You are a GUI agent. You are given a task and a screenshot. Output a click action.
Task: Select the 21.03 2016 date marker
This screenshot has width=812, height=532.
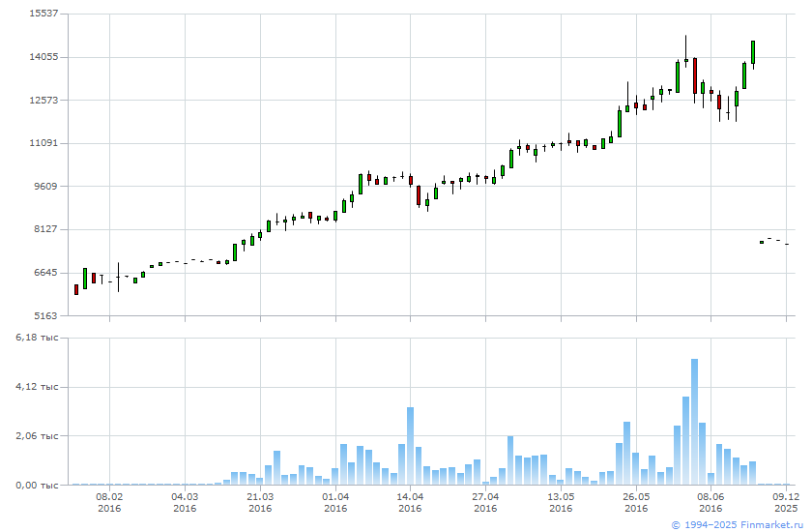pyautogui.click(x=260, y=501)
